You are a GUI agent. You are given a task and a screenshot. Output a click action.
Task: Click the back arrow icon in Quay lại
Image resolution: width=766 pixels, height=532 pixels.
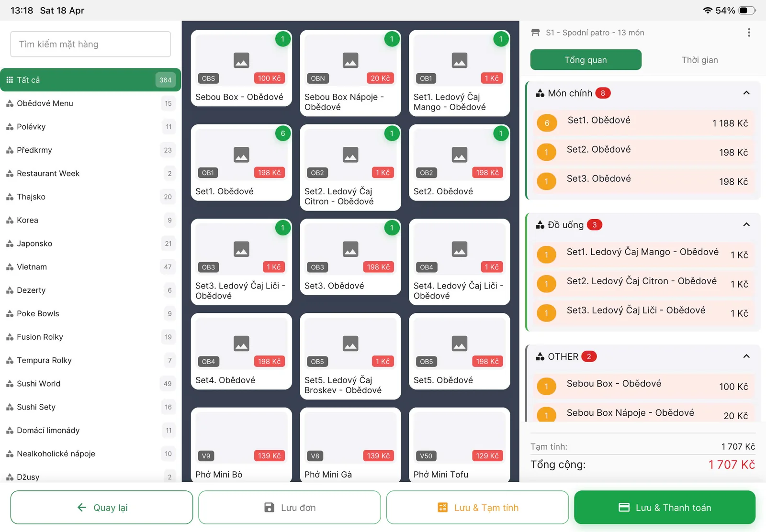[82, 508]
